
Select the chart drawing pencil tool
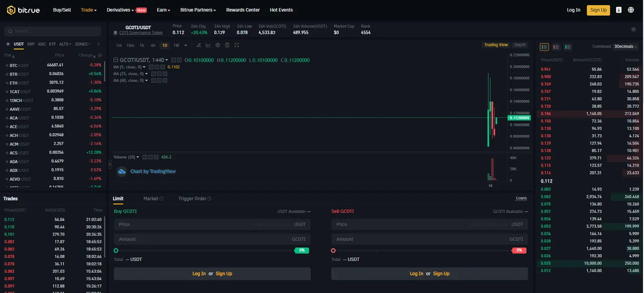[x=199, y=45]
